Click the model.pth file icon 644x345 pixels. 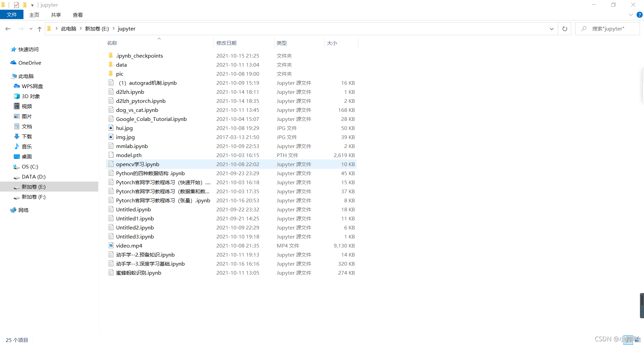(x=111, y=155)
